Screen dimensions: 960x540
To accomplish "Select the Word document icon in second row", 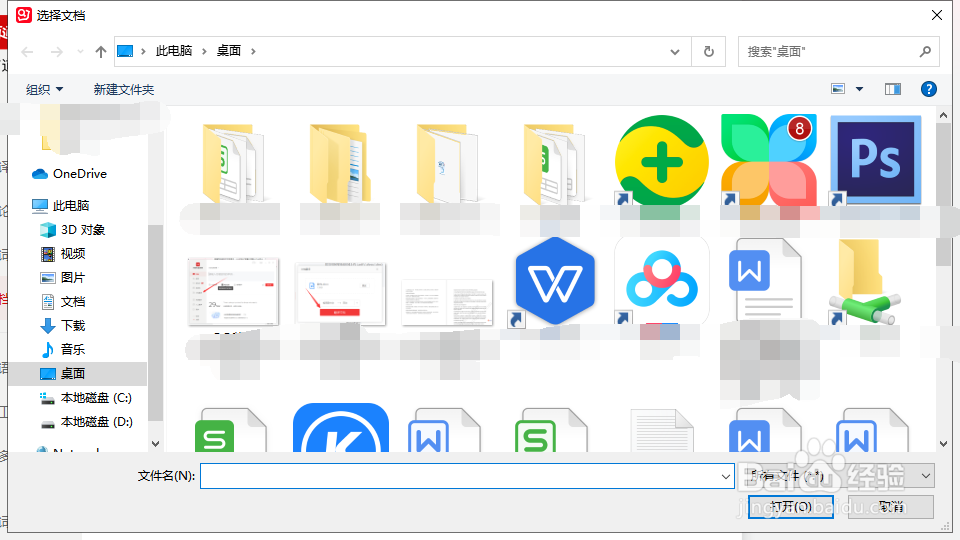I will click(x=765, y=279).
